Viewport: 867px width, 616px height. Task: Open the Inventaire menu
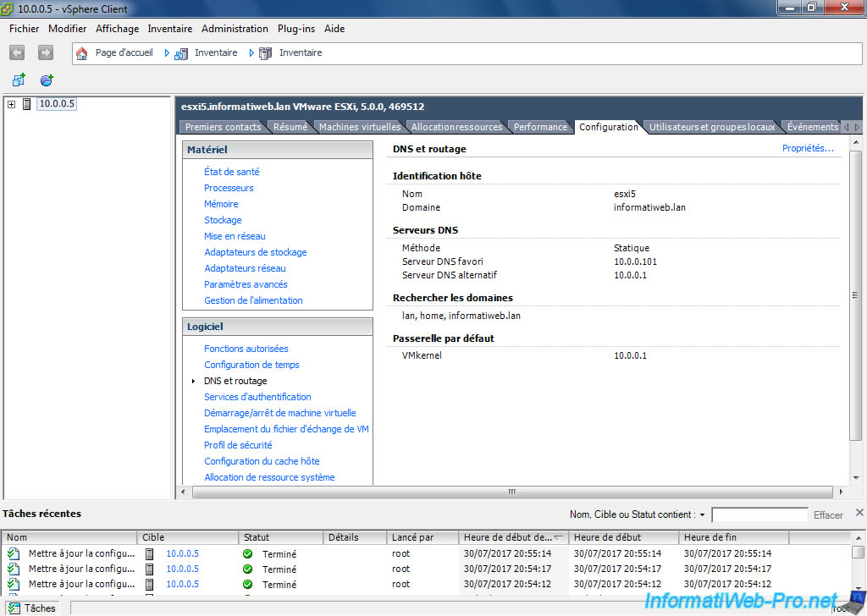[x=169, y=29]
